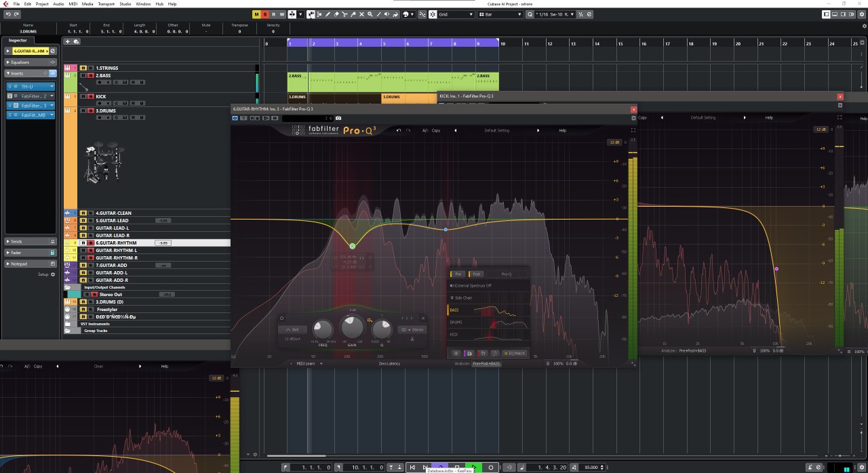
Task: Toggle global Solo S button in toolbar
Action: pos(265,14)
